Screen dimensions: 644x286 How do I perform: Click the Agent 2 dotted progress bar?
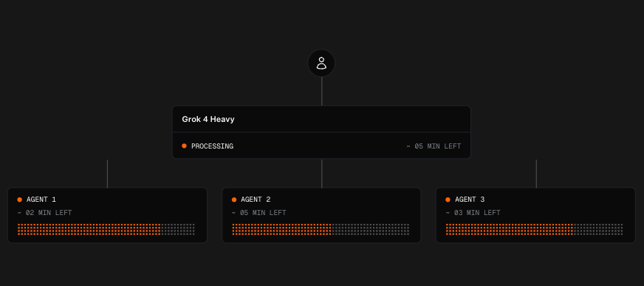(321, 229)
